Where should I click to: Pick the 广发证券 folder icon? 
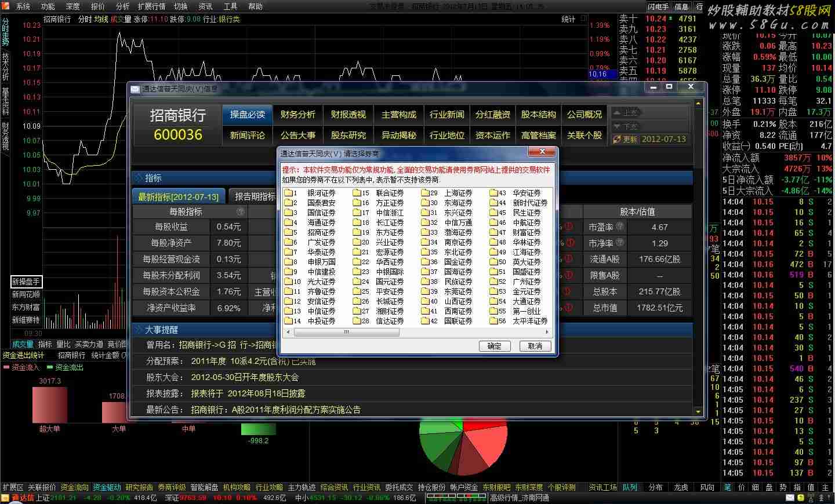pyautogui.click(x=288, y=242)
